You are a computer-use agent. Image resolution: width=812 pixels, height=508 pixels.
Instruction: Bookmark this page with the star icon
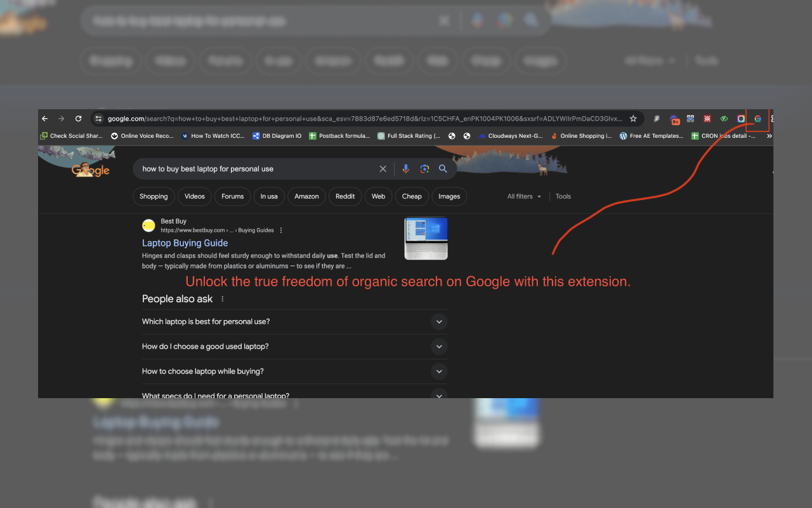633,119
